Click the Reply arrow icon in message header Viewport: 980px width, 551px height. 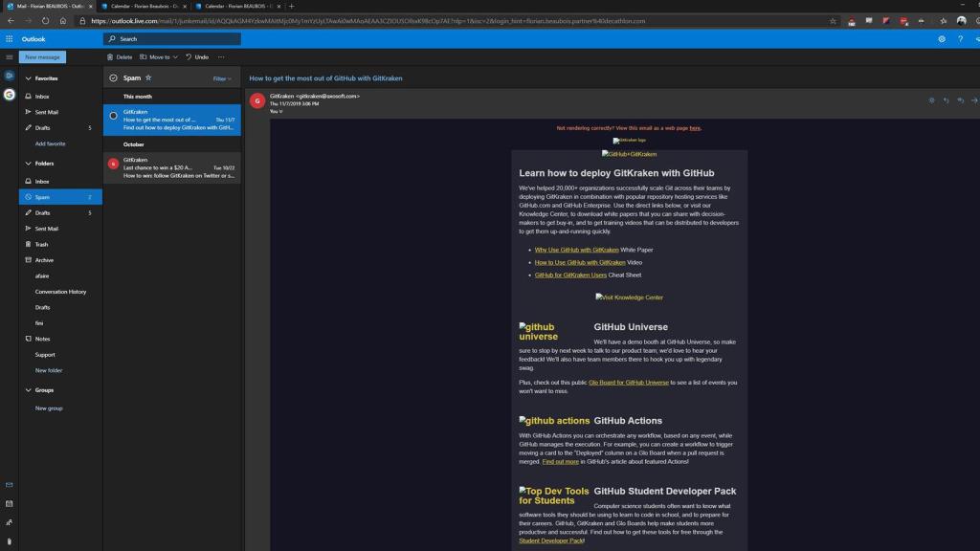click(946, 100)
